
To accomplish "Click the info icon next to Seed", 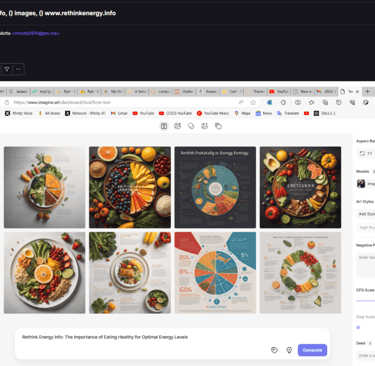I will 370,343.
